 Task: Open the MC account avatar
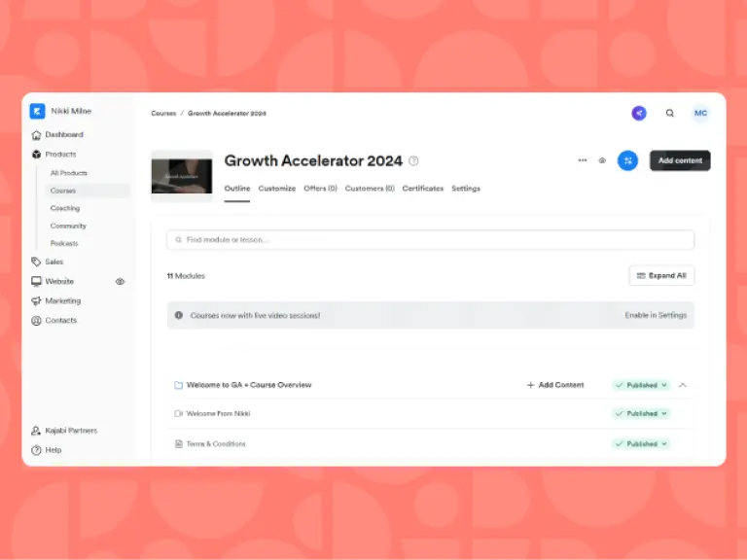point(700,114)
